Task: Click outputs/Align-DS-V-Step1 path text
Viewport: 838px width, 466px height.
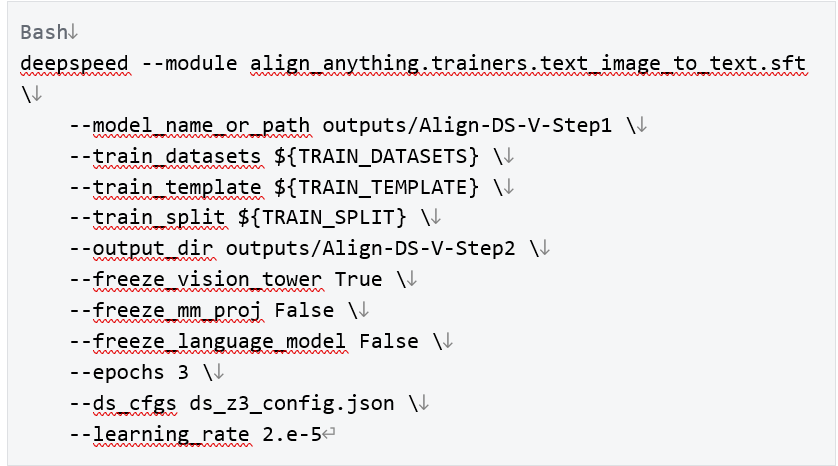Action: click(467, 126)
